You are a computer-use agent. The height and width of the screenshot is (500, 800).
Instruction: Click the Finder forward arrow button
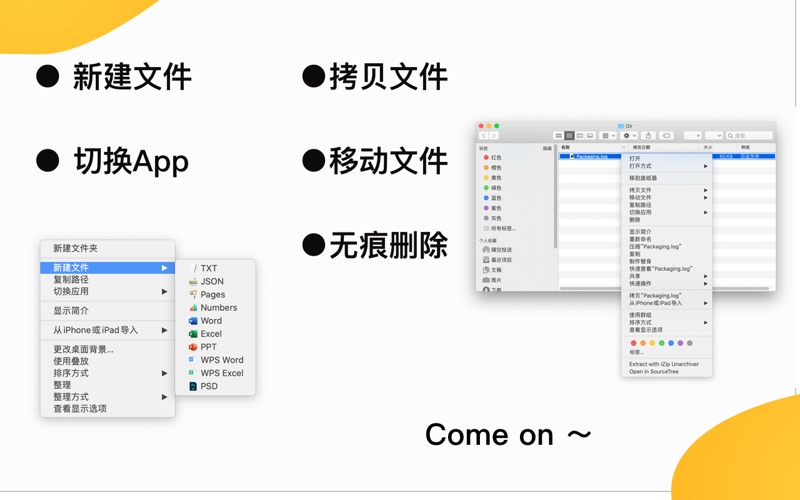pos(494,136)
